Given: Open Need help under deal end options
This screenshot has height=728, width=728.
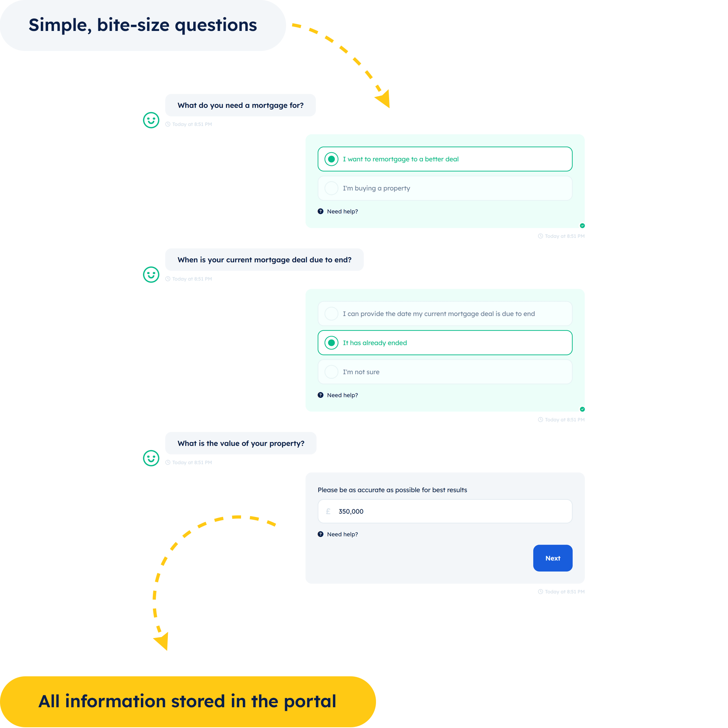Looking at the screenshot, I should (x=342, y=395).
